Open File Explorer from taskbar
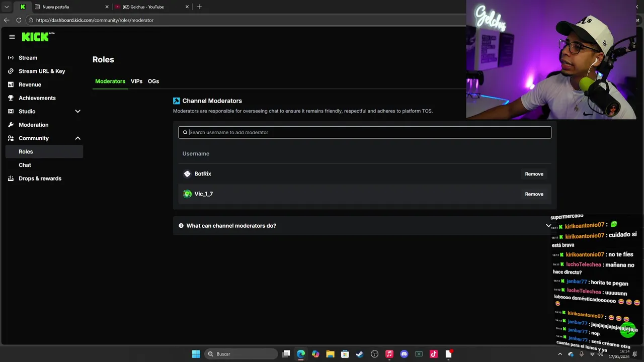The height and width of the screenshot is (362, 644). pos(330,354)
